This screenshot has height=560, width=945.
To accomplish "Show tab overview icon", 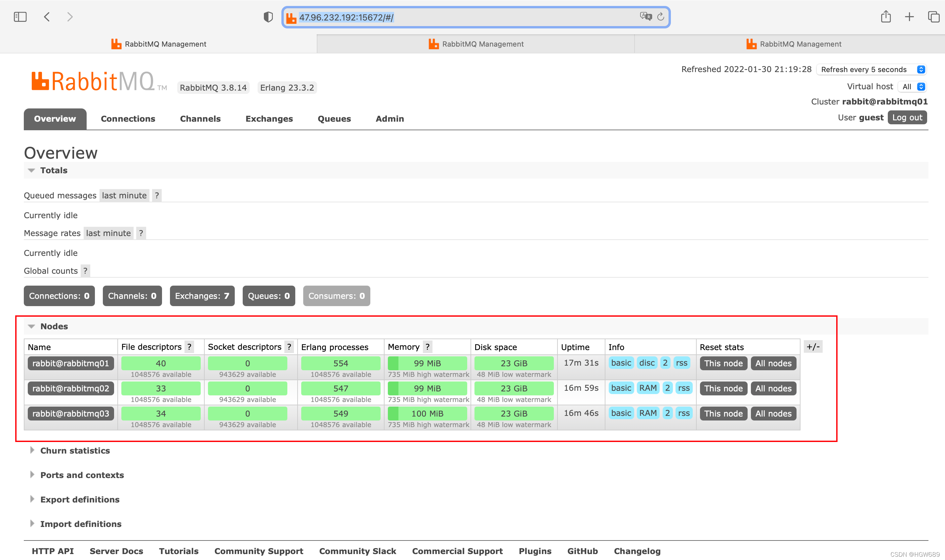I will (x=933, y=17).
